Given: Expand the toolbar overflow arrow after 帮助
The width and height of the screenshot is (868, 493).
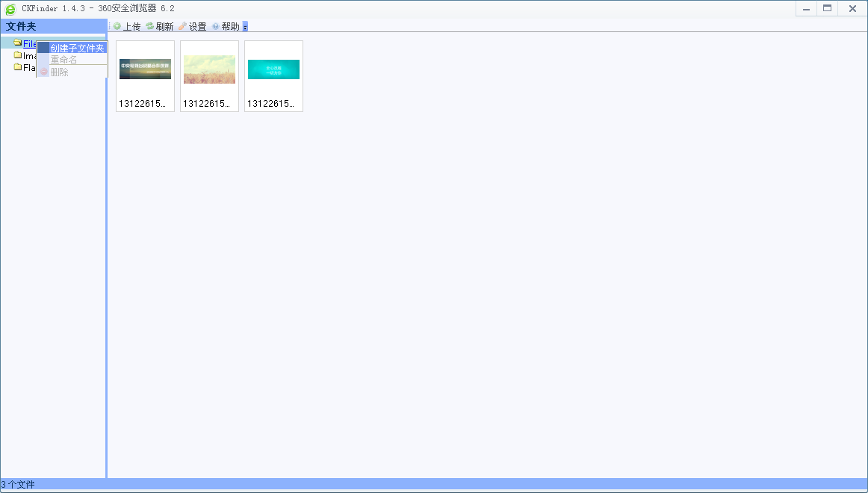Looking at the screenshot, I should pyautogui.click(x=245, y=27).
